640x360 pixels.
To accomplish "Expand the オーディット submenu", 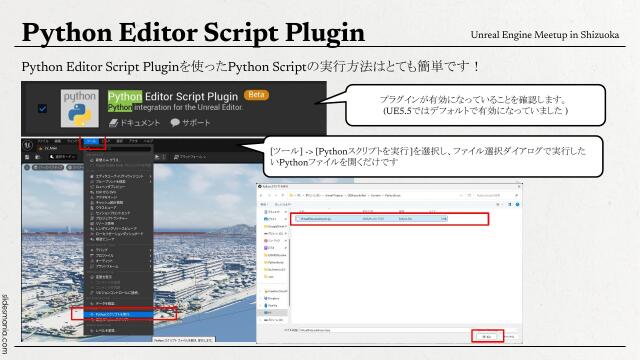I will coord(119,261).
